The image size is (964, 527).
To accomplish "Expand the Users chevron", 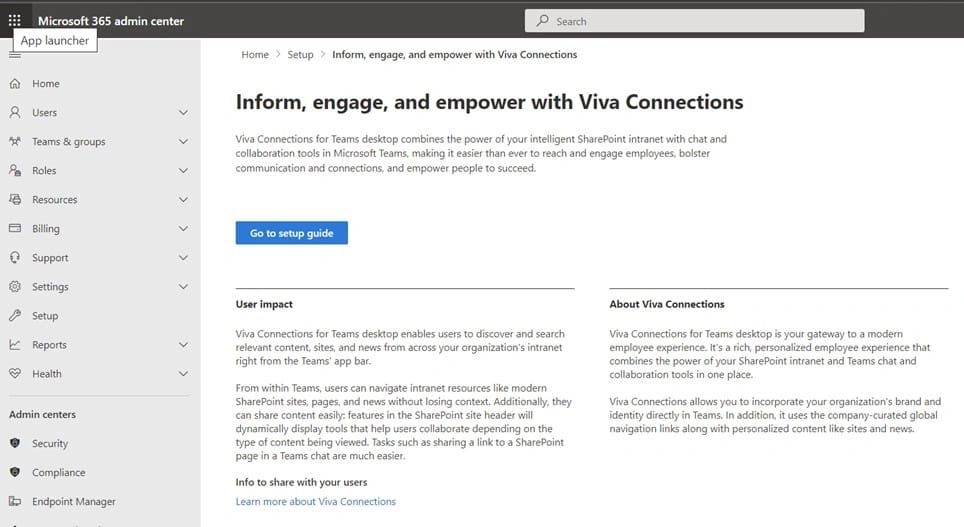I will (x=183, y=113).
